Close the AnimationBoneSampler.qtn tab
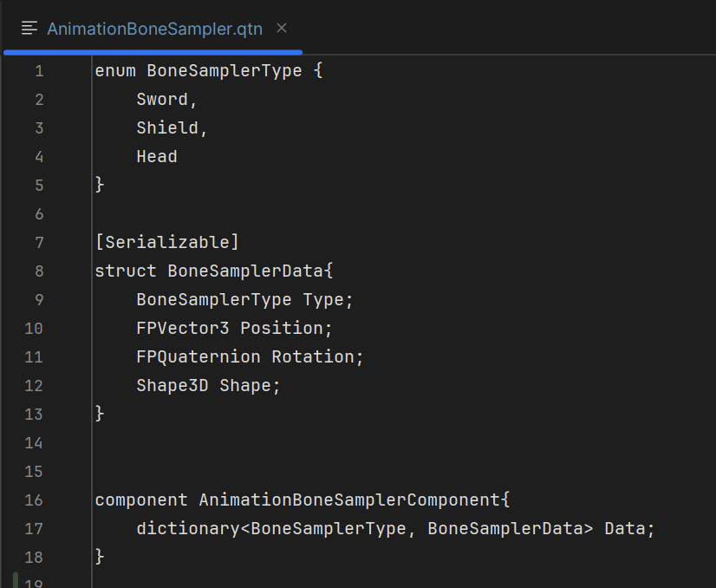 click(x=282, y=28)
